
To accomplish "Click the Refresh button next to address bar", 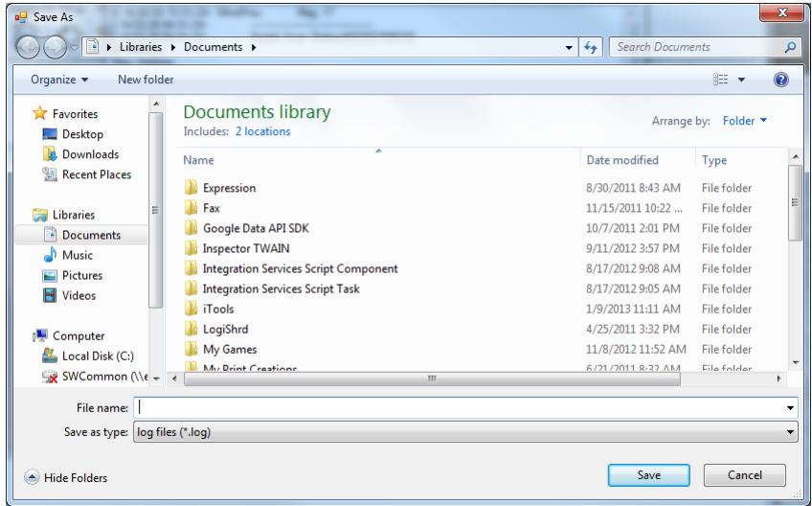I will [591, 47].
